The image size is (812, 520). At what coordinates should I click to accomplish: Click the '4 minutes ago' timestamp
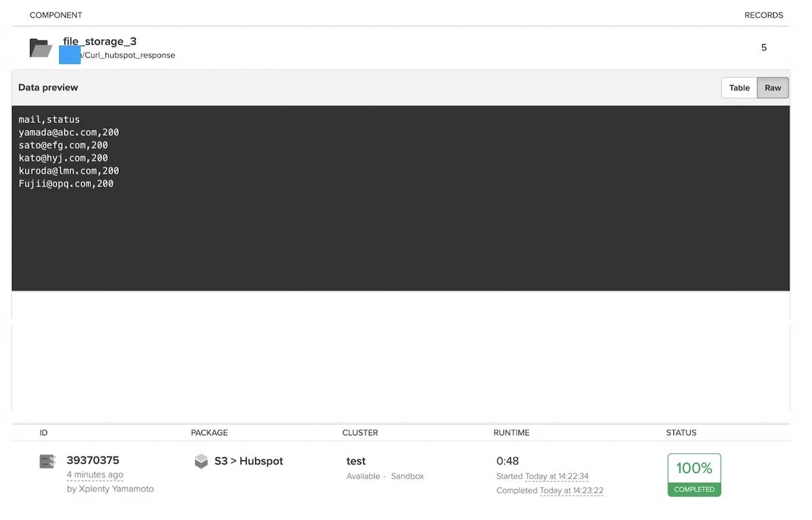point(95,475)
